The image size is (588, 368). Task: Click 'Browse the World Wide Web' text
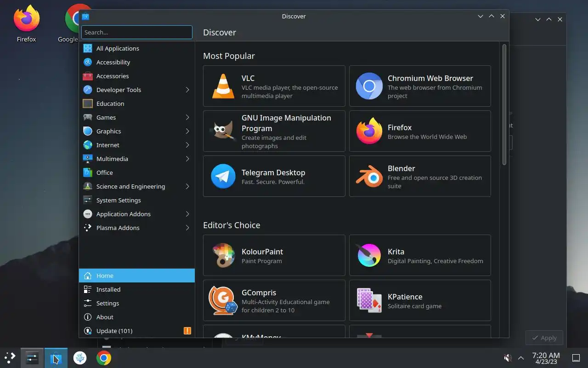pyautogui.click(x=427, y=137)
